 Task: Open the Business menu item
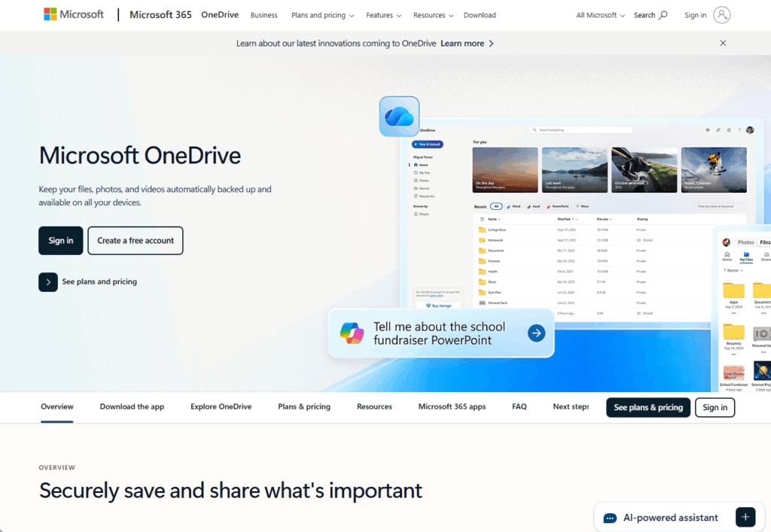(x=264, y=15)
